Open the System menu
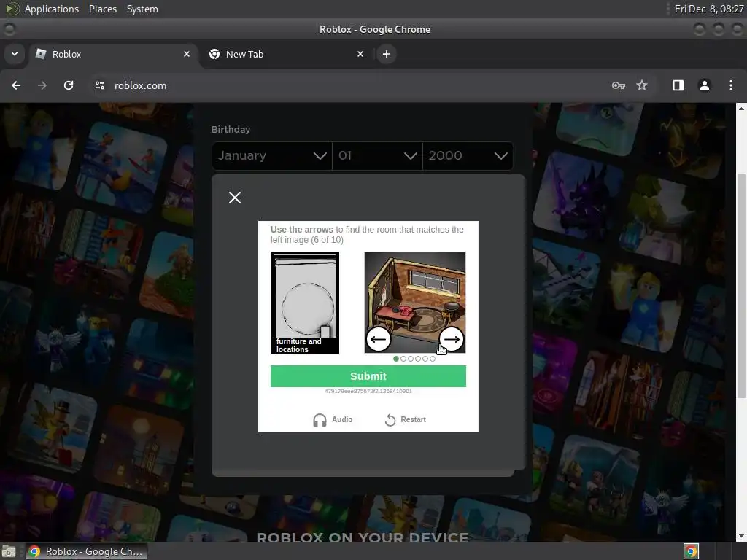Screen dimensions: 747x560 point(142,9)
